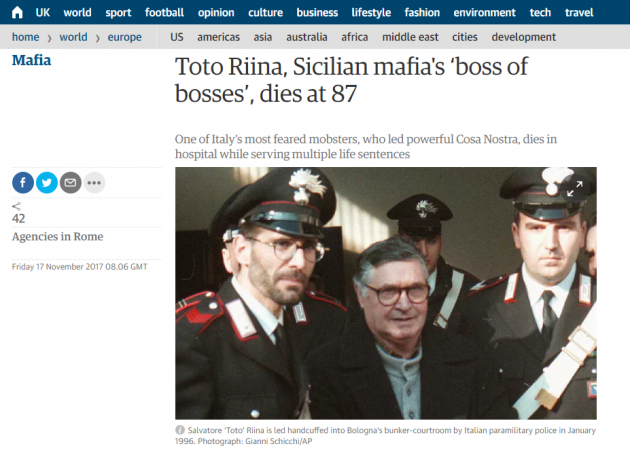Open the cities subsection
The image size is (630, 459).
(464, 37)
